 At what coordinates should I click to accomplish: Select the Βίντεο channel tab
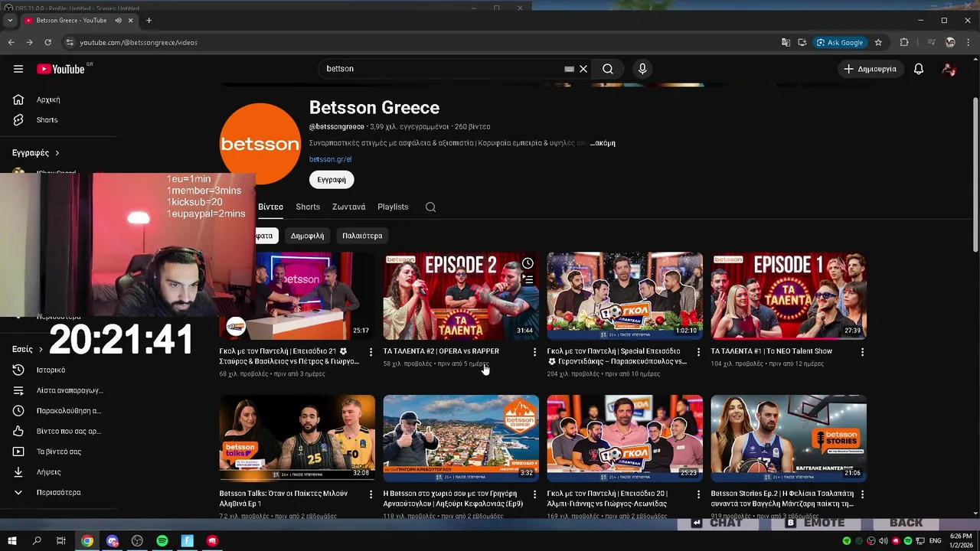270,207
